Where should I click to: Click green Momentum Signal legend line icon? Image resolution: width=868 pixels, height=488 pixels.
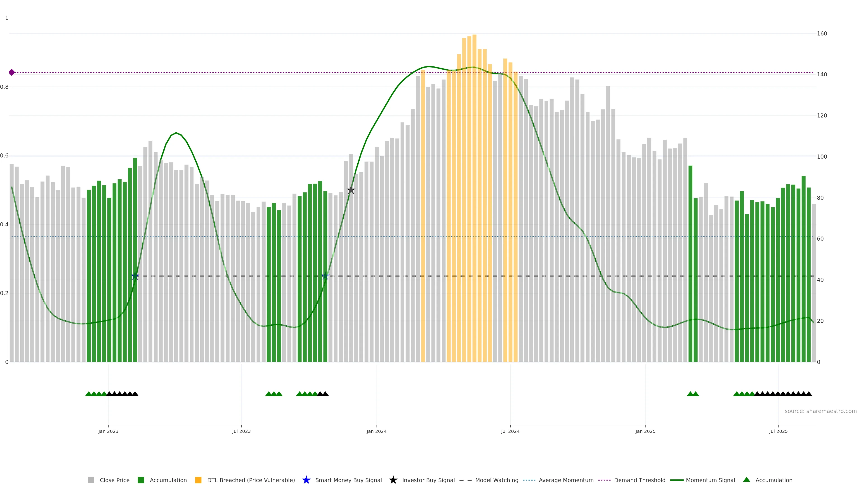tap(677, 480)
